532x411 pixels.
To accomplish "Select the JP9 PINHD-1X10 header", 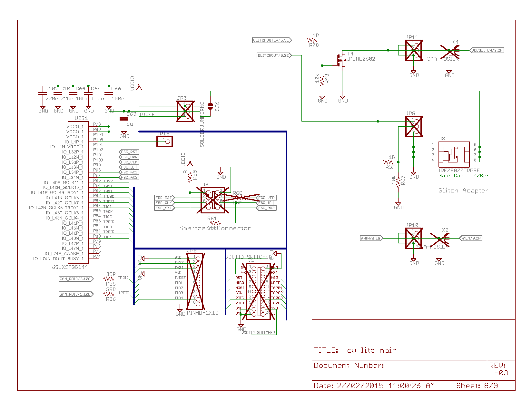I will (195, 280).
